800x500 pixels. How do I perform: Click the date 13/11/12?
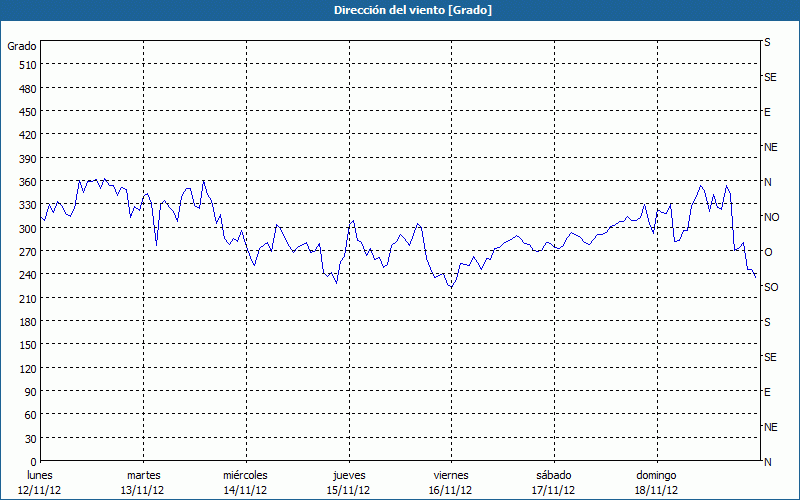pos(142,490)
